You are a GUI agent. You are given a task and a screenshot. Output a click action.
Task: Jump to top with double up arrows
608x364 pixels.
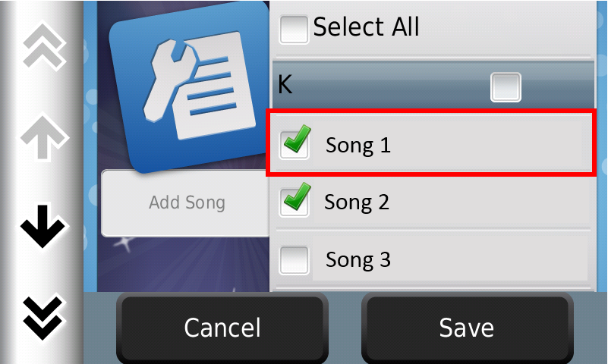43,45
